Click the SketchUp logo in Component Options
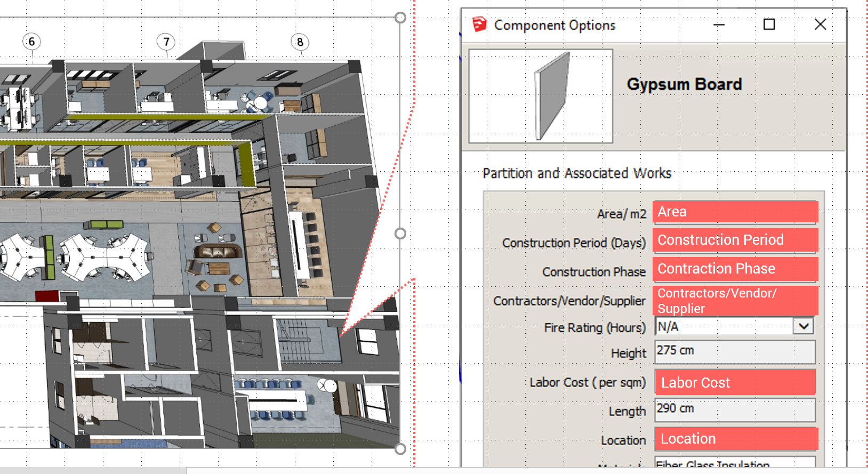Screen dimensions: 868x474 click(479, 25)
